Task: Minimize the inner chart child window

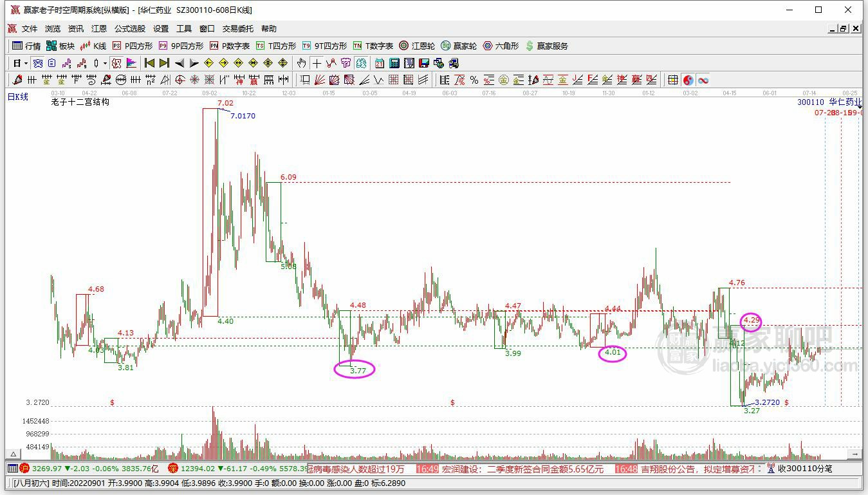Action: point(832,29)
